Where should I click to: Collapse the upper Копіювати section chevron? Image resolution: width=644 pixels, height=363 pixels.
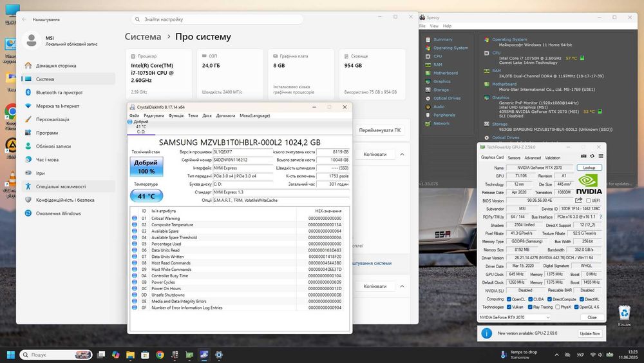pyautogui.click(x=402, y=154)
